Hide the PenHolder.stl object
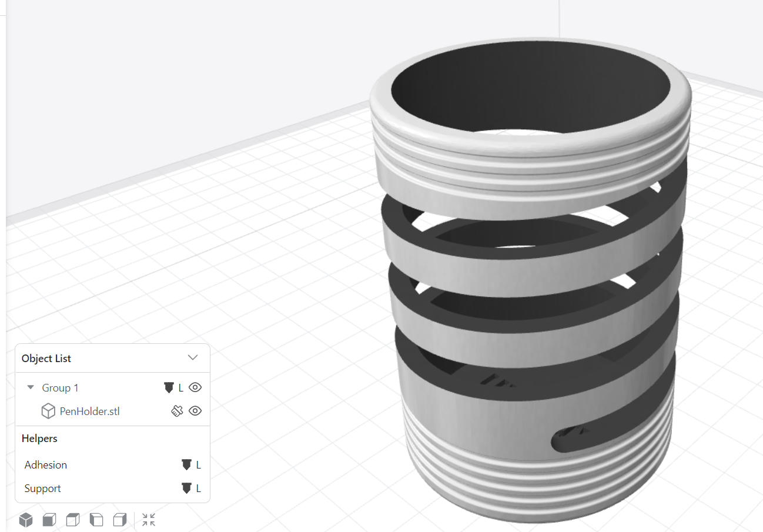The width and height of the screenshot is (763, 532). [x=195, y=411]
